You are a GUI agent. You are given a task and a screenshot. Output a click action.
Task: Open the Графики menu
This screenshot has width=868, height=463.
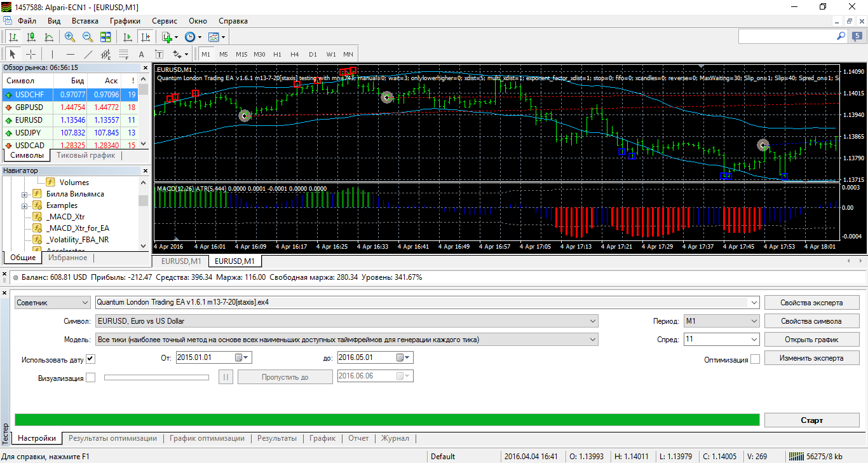[125, 21]
